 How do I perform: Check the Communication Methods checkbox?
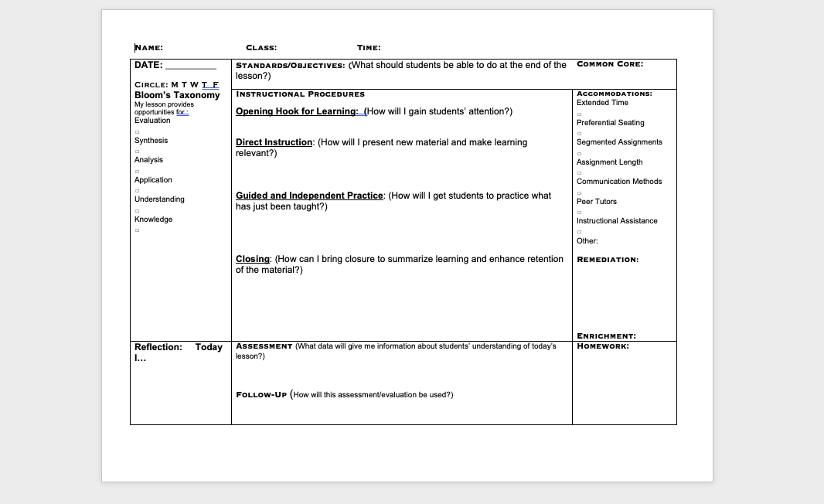(x=578, y=192)
